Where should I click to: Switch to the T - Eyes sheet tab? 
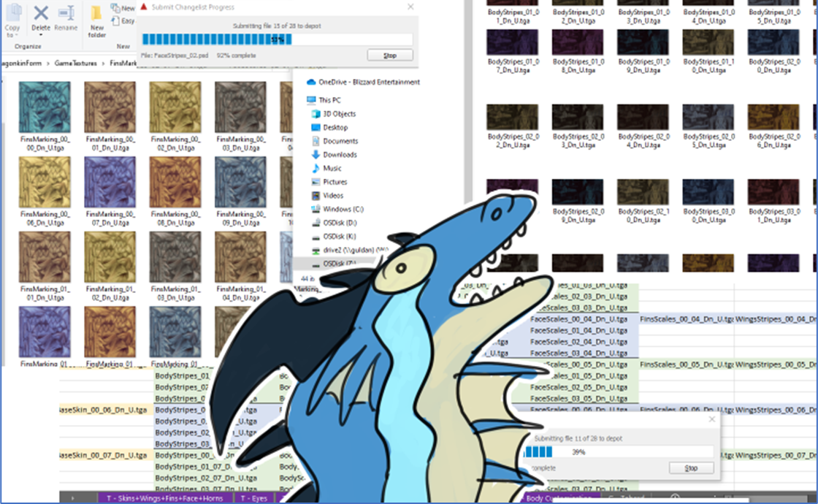(255, 497)
